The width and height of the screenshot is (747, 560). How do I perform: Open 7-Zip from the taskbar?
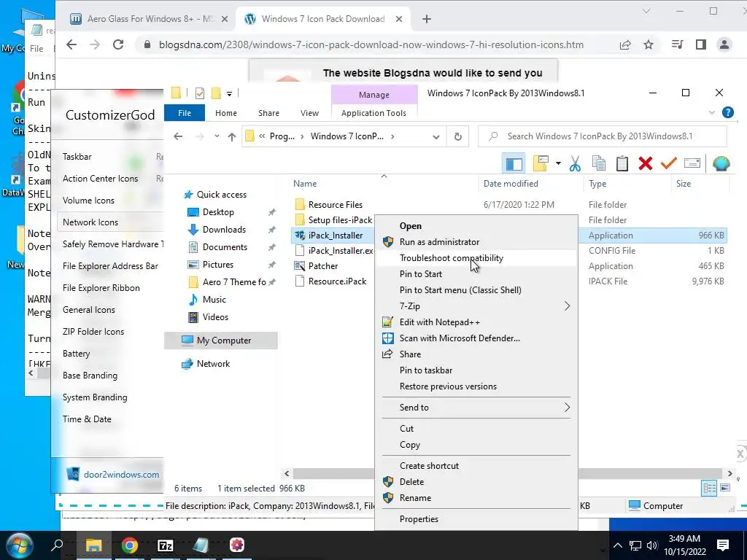pos(166,545)
